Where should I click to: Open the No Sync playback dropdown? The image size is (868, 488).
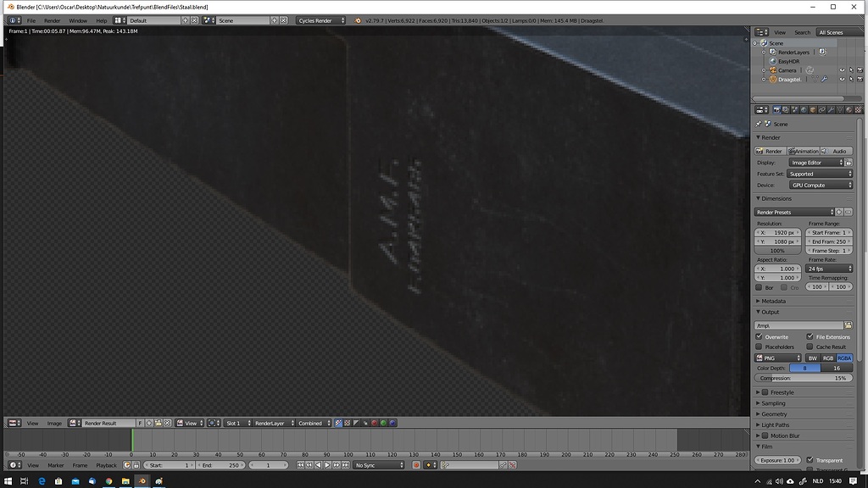click(x=379, y=465)
